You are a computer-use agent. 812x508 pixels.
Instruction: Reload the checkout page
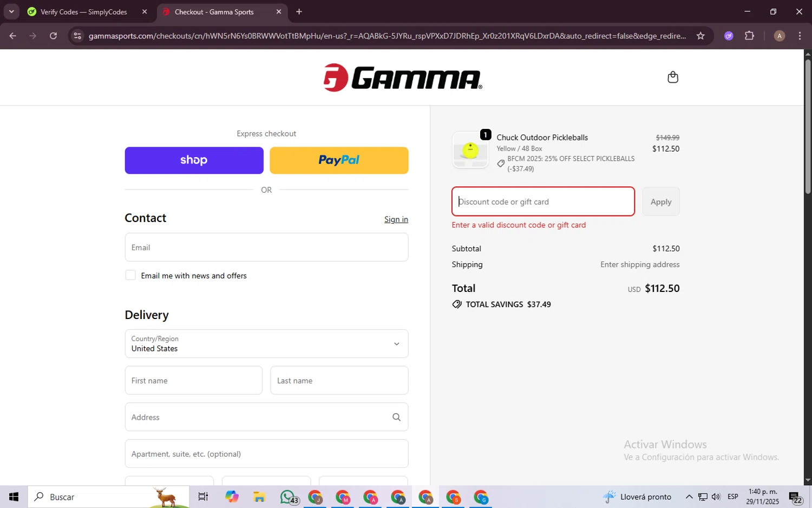(x=53, y=36)
